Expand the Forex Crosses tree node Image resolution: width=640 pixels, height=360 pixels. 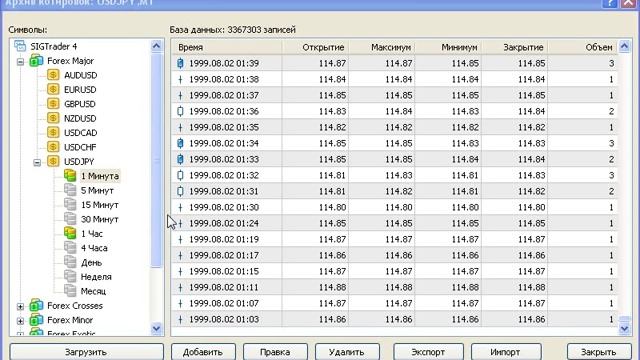tap(20, 306)
